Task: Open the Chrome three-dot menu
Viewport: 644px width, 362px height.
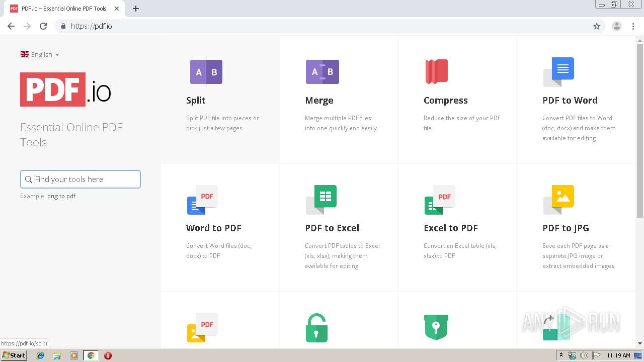Action: click(x=633, y=26)
